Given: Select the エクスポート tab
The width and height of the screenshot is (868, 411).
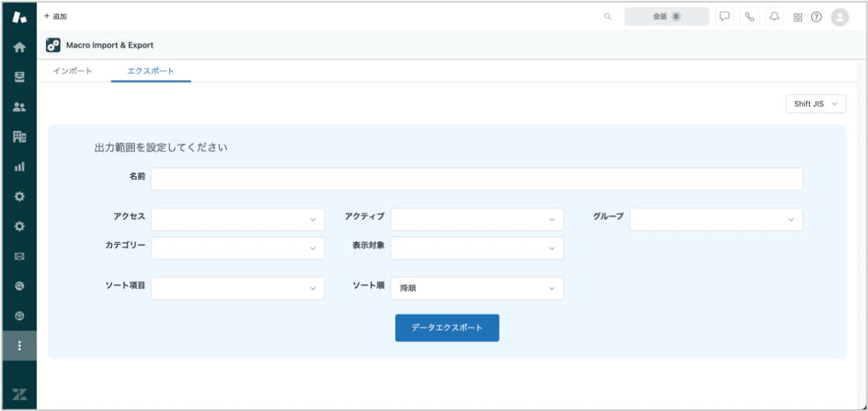Looking at the screenshot, I should tap(151, 71).
